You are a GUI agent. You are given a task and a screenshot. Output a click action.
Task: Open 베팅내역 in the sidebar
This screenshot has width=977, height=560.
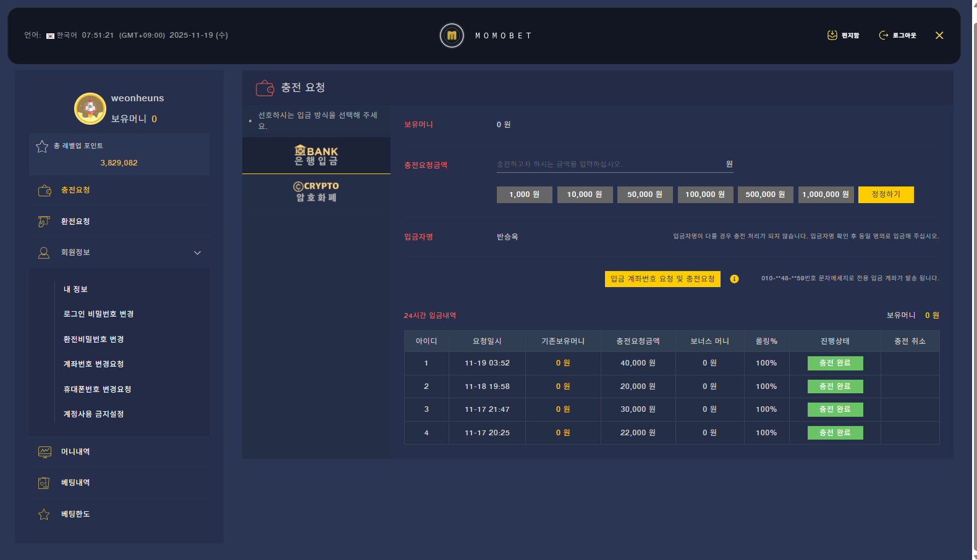pyautogui.click(x=75, y=483)
